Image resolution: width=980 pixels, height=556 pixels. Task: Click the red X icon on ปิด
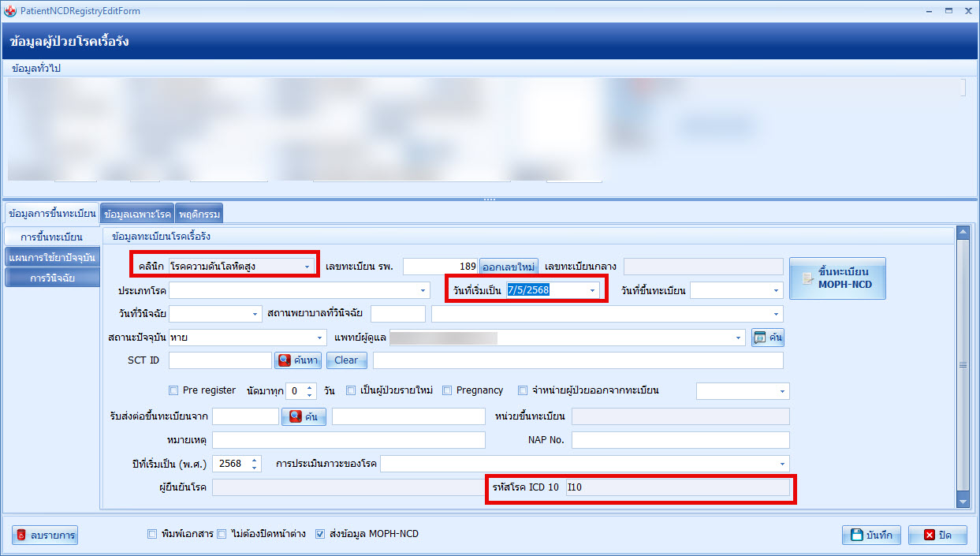(929, 535)
